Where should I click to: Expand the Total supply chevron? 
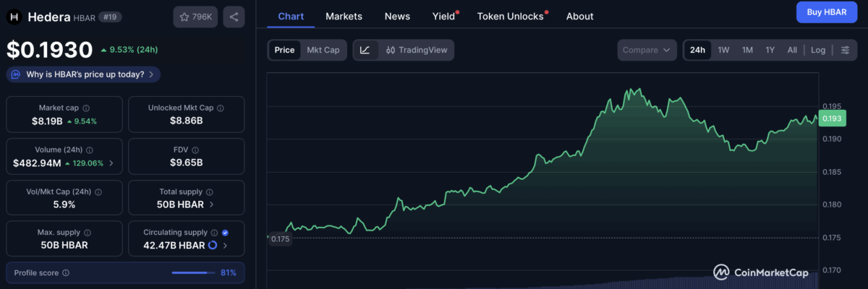tap(211, 204)
